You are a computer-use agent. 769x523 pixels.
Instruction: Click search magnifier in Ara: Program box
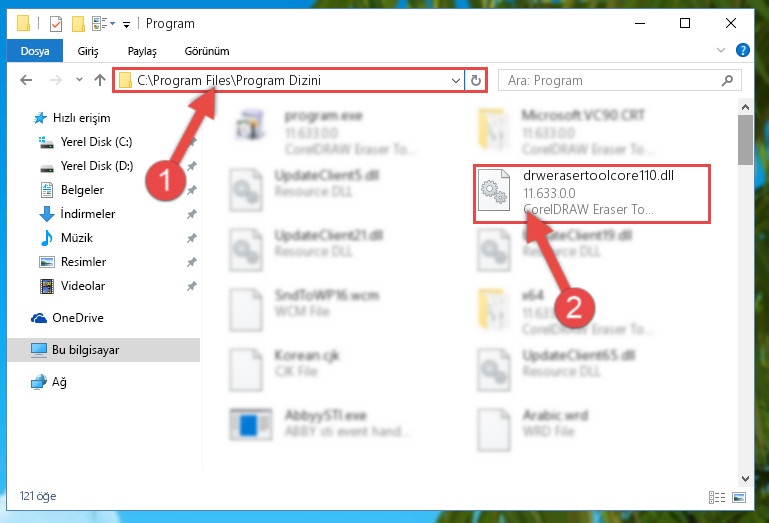[727, 80]
